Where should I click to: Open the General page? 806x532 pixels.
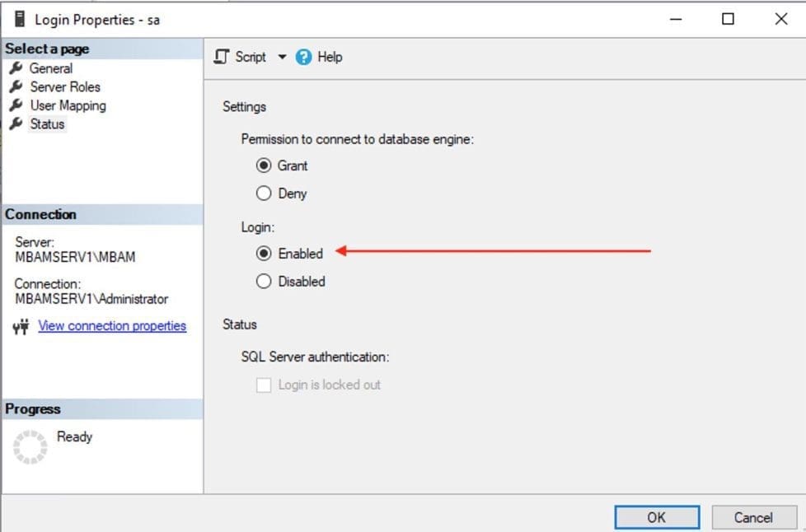click(x=51, y=68)
